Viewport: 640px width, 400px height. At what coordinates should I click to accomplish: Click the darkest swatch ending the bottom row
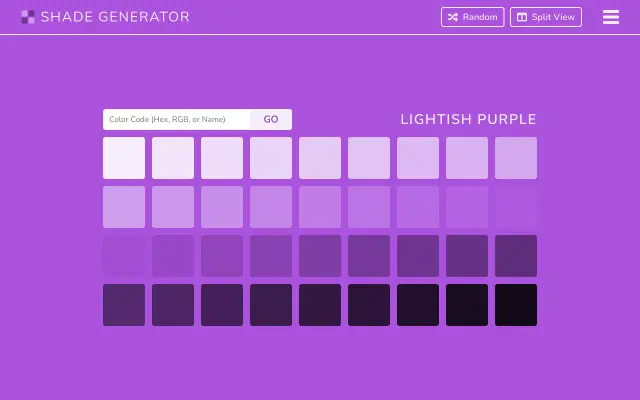pos(516,305)
